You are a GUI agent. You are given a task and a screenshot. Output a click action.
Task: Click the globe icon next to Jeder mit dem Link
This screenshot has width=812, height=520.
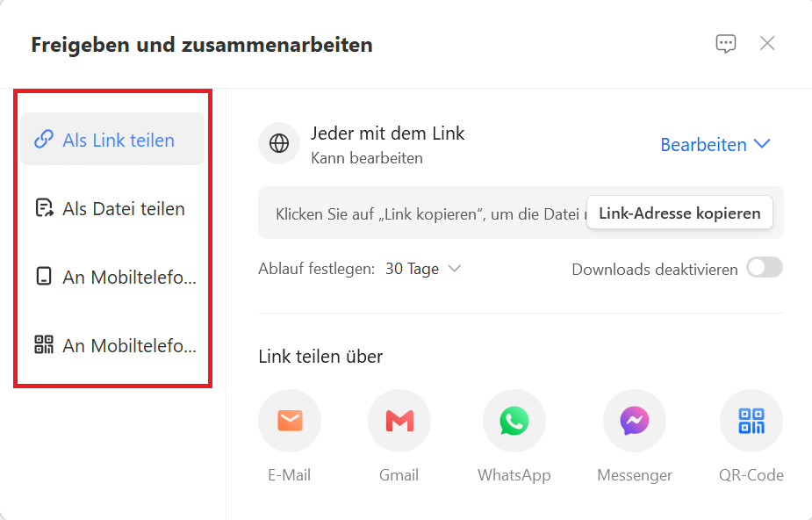pos(278,143)
